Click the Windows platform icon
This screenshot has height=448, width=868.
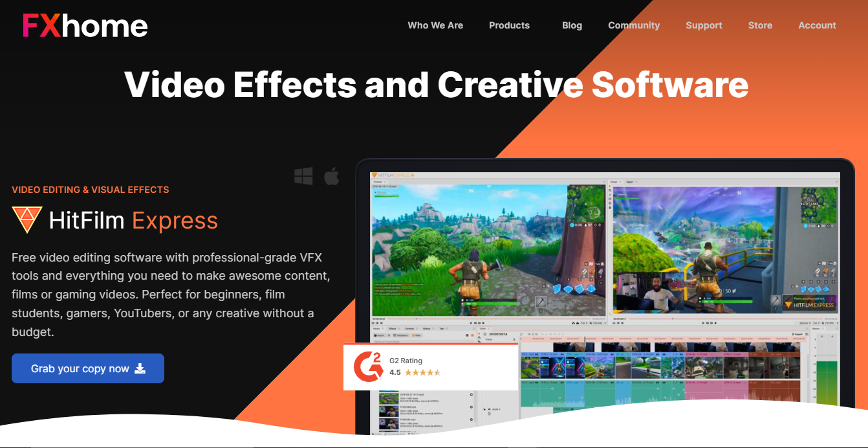pyautogui.click(x=303, y=176)
